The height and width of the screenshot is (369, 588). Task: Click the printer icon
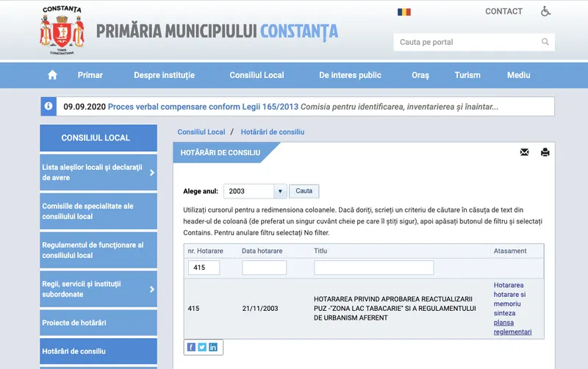tap(545, 152)
